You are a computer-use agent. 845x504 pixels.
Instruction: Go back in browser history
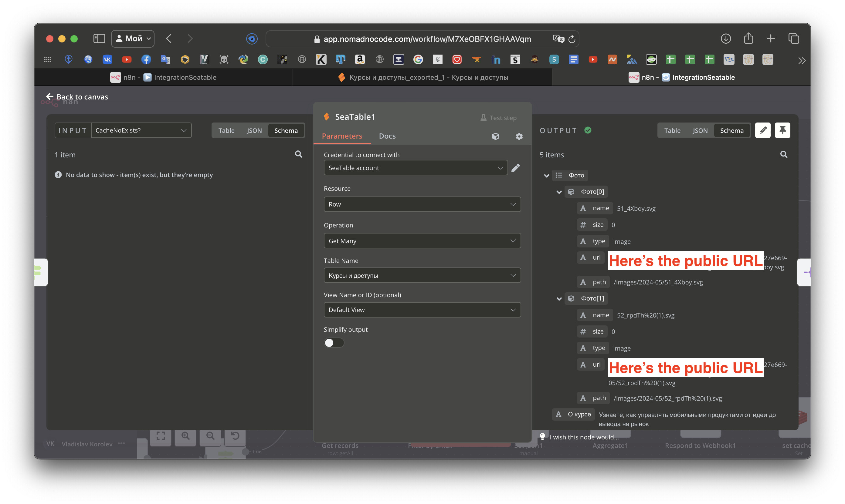click(169, 39)
